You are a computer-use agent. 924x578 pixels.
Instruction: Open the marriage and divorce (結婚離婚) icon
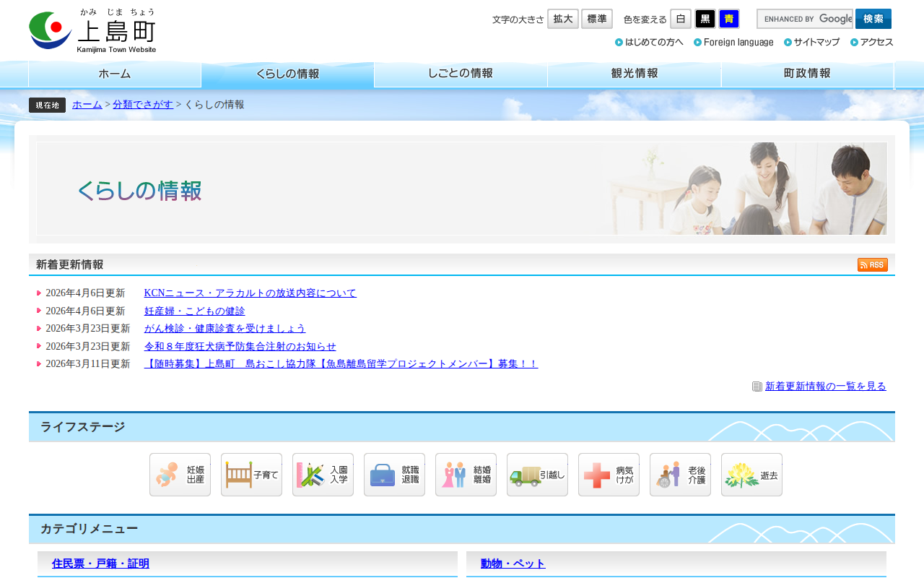tap(466, 475)
